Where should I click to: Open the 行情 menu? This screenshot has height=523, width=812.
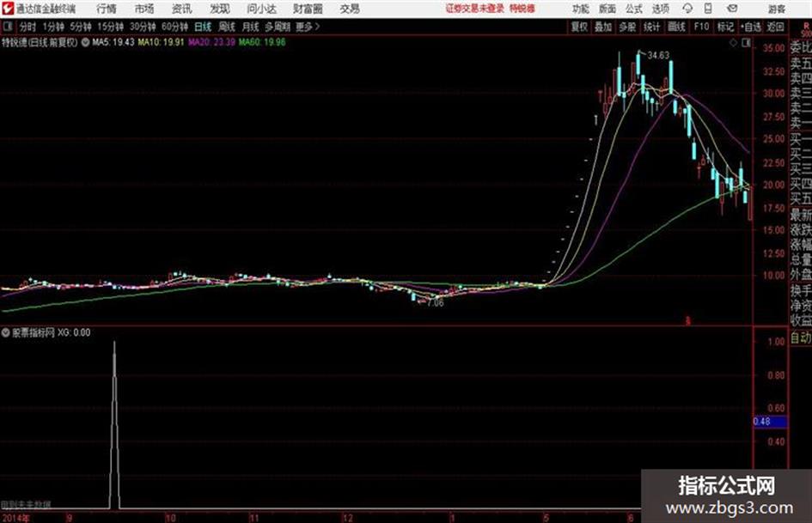[x=107, y=9]
